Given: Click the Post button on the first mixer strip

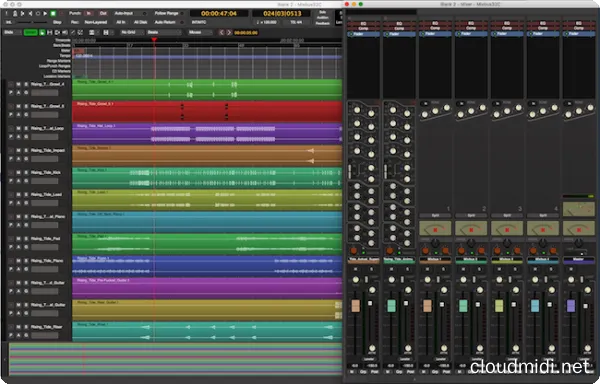Looking at the screenshot, I should 375,372.
